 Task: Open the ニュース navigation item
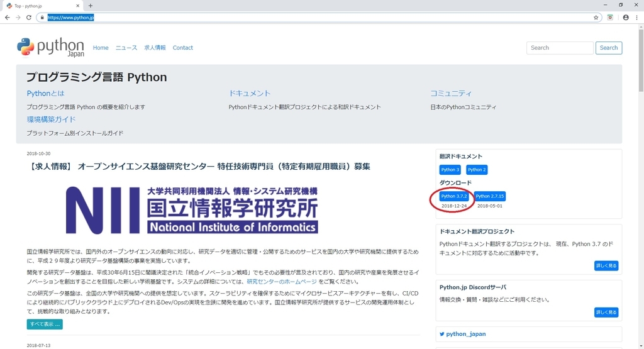pyautogui.click(x=126, y=48)
